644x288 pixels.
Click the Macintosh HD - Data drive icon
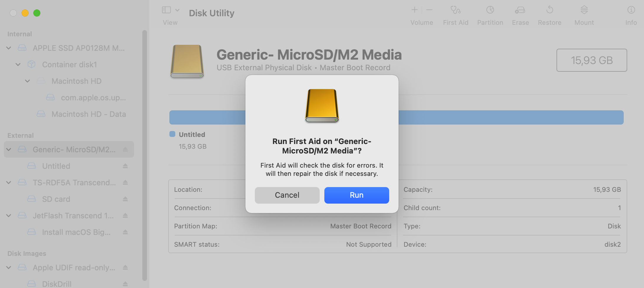point(41,114)
